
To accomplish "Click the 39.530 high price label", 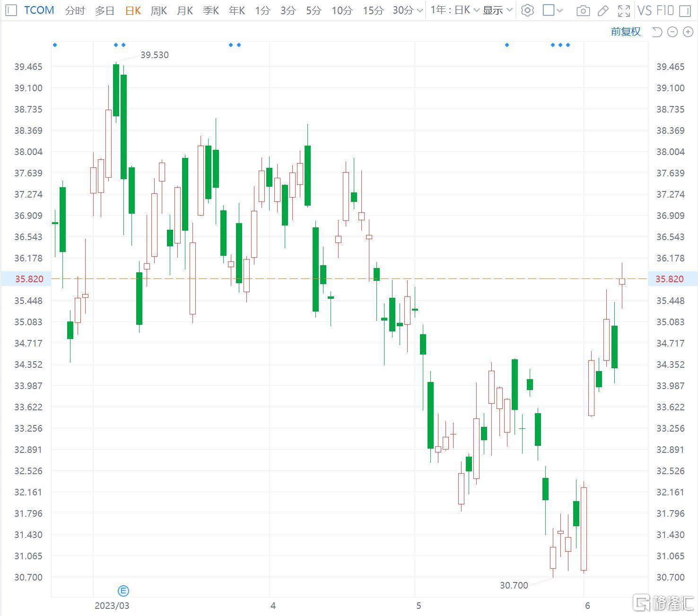I will (x=155, y=55).
